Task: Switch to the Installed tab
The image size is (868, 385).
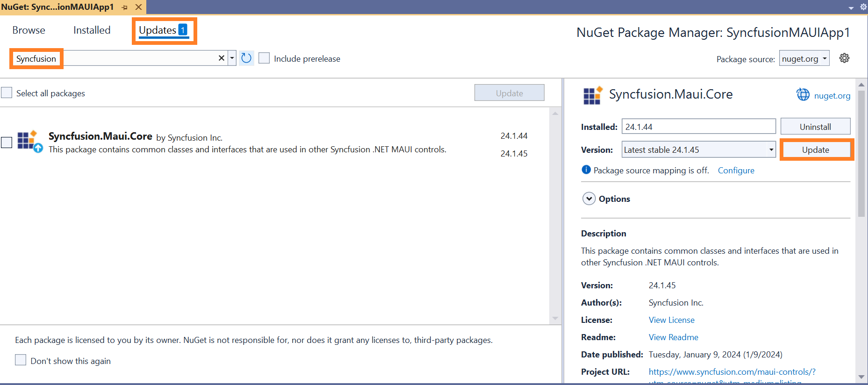Action: (x=92, y=30)
